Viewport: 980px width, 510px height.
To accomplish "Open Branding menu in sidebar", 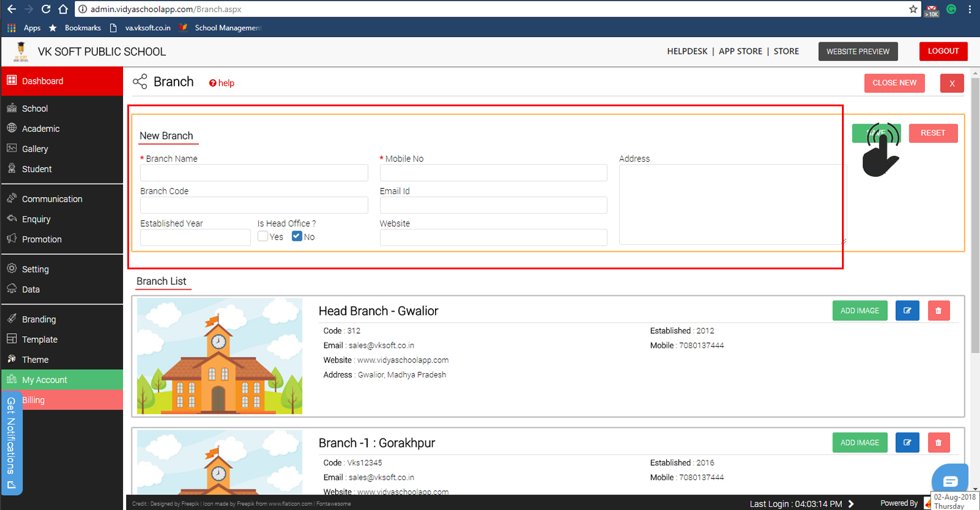I will [x=62, y=319].
